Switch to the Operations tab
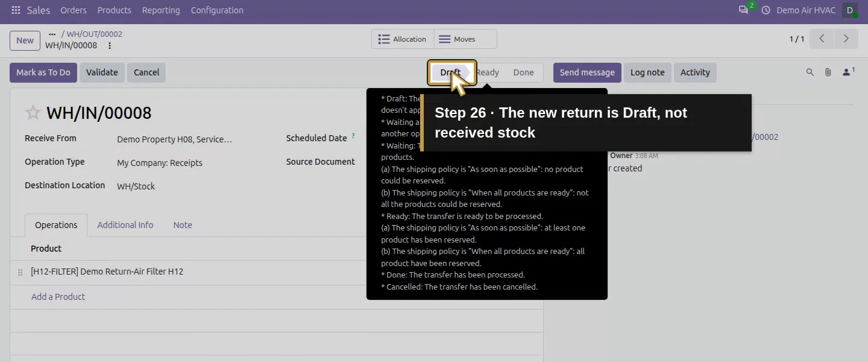The height and width of the screenshot is (362, 868). [56, 225]
